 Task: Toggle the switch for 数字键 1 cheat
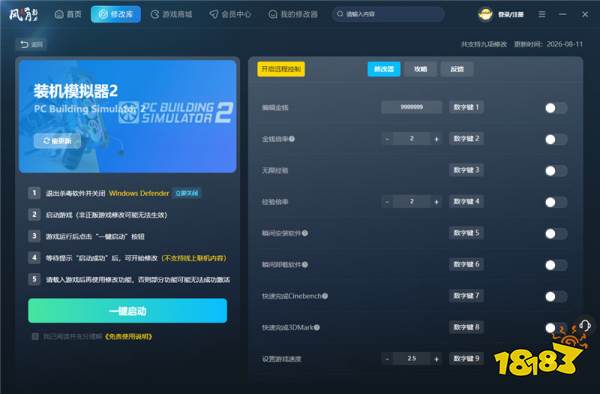coord(556,108)
